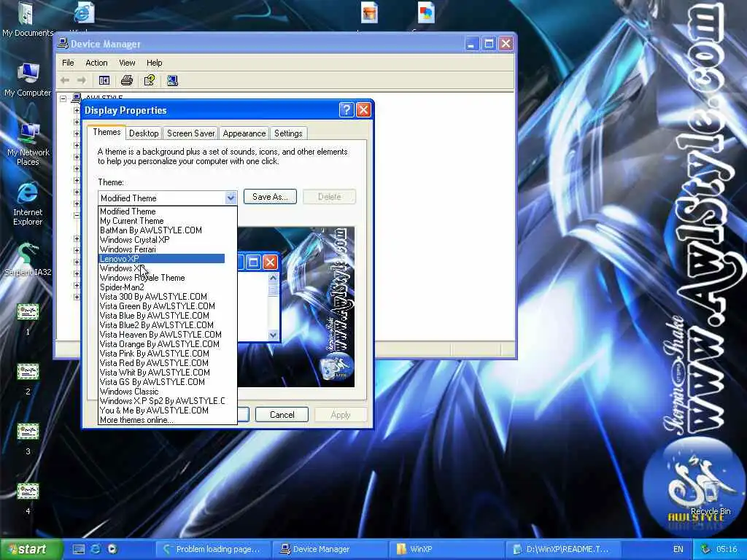
Task: Select My Computer desktop icon
Action: tap(28, 79)
